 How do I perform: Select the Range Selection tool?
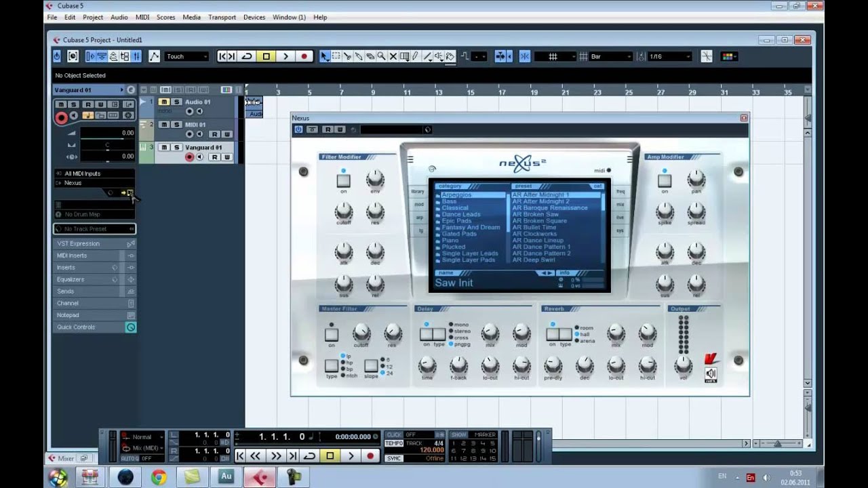pyautogui.click(x=336, y=56)
